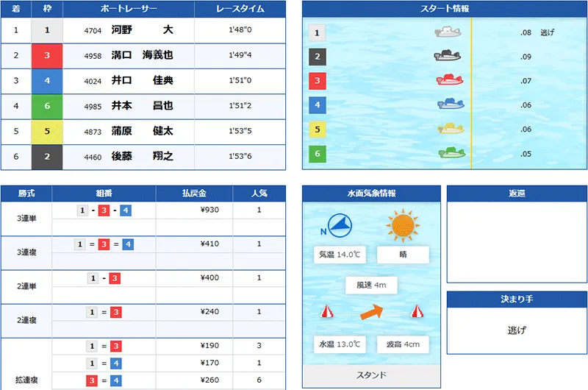588x390 pixels.
Task: Click racer name 蒲原 健太
Action: (x=142, y=131)
